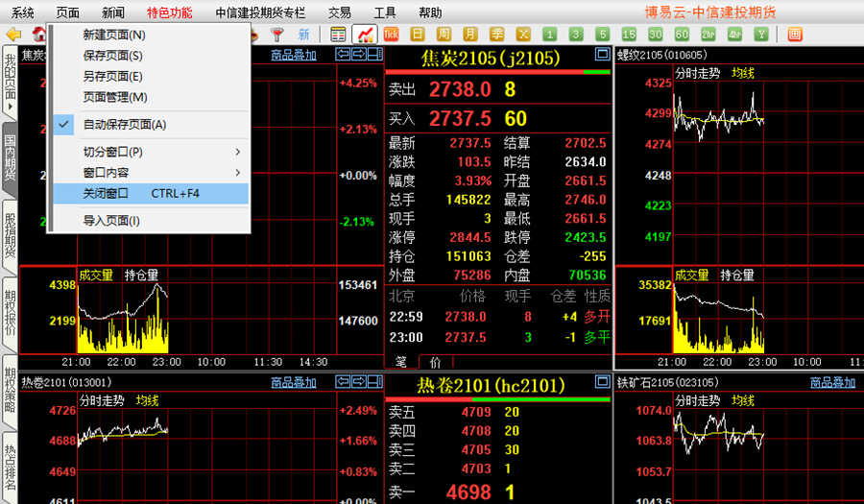Viewport: 864px width, 504px height.
Task: Click the funnel filter toolbar icon
Action: 278,35
